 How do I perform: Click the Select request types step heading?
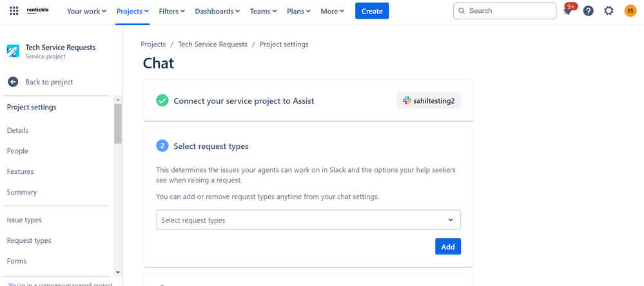pos(211,146)
